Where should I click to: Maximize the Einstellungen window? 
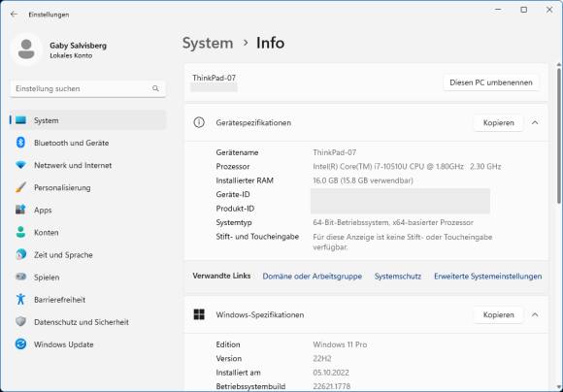coord(524,10)
